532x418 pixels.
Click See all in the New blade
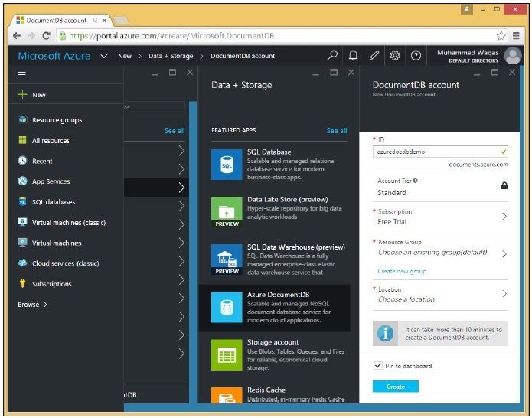[x=175, y=131]
